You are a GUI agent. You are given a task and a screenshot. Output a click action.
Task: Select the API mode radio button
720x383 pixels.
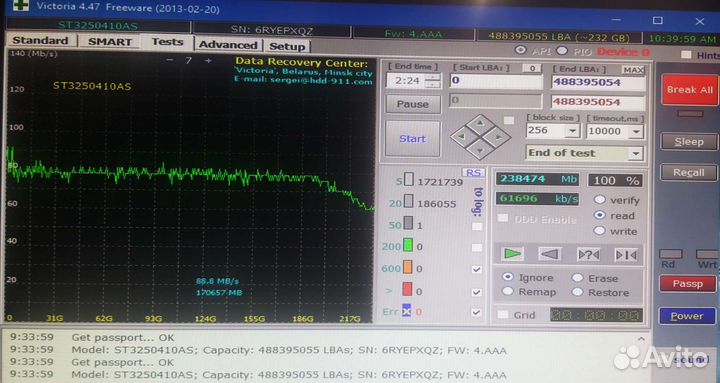coord(521,50)
